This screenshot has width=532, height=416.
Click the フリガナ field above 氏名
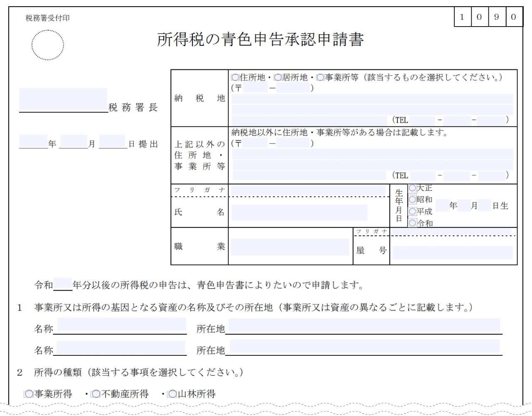(308, 190)
